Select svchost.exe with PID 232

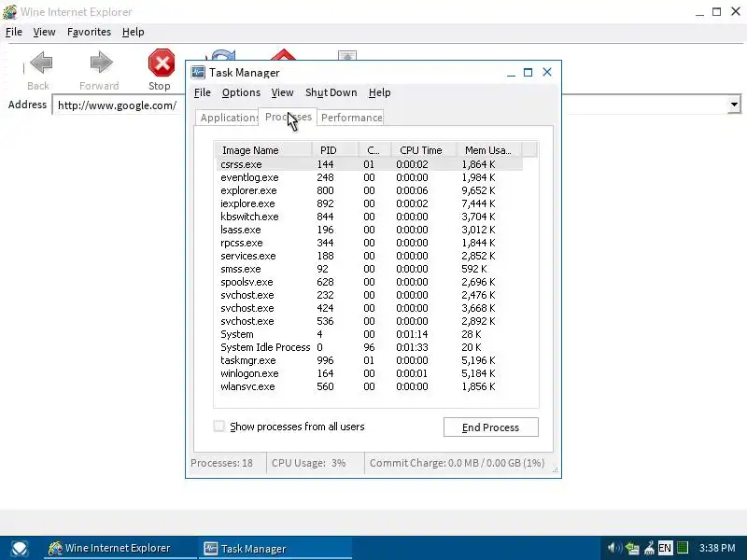coord(370,295)
